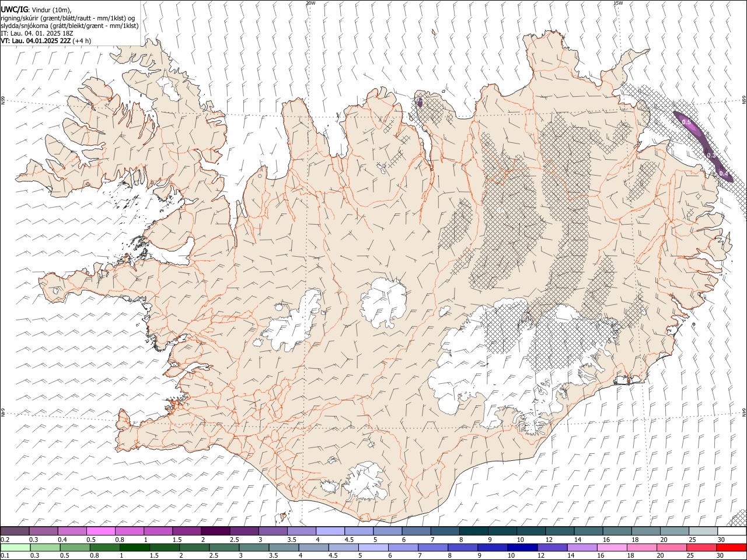The width and height of the screenshot is (747, 560).
Task: Select the pale green 0.1 swatch in lower legend row
Action: pos(16,548)
